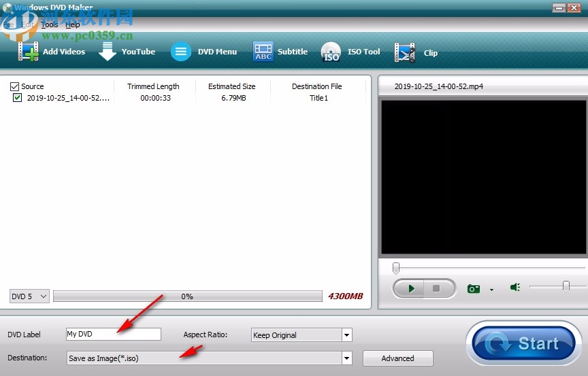The width and height of the screenshot is (588, 376).
Task: Open the ISO Tool disc icon
Action: click(x=331, y=52)
